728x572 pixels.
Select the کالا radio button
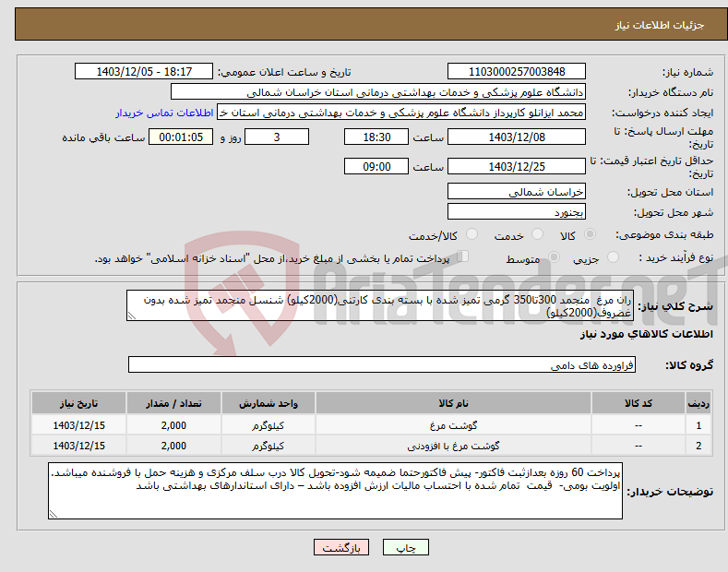(590, 234)
